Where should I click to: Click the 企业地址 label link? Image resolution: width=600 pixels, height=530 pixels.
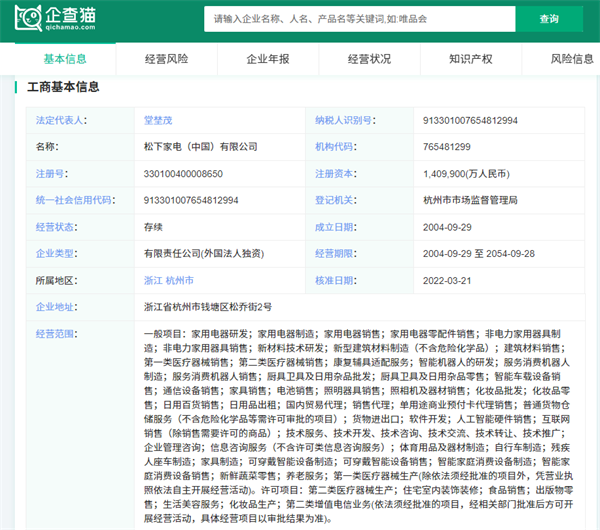click(56, 307)
